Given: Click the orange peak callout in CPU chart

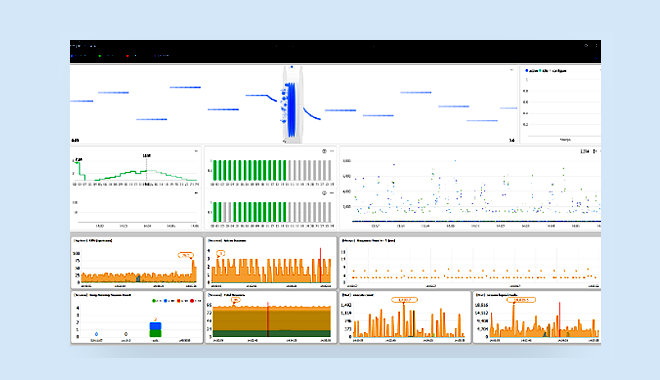Looking at the screenshot, I should tap(186, 255).
